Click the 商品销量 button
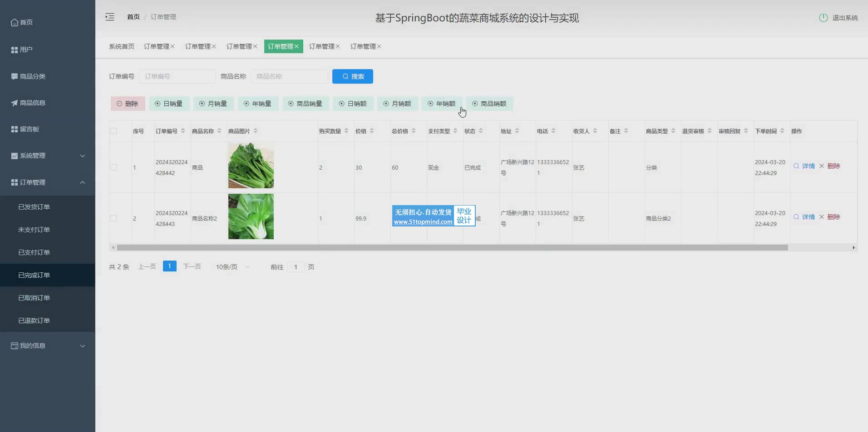This screenshot has width=868, height=432. click(x=305, y=103)
